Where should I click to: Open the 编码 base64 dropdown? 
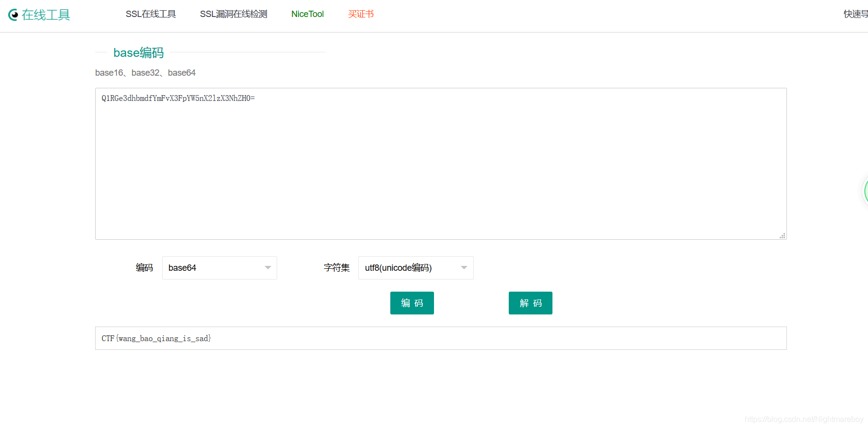point(219,268)
